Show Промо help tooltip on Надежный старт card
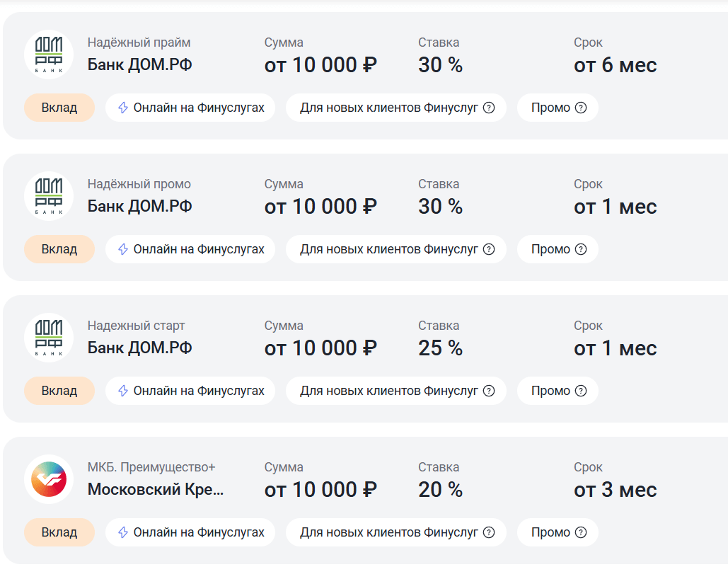Screen dimensions: 728x567 pos(581,391)
